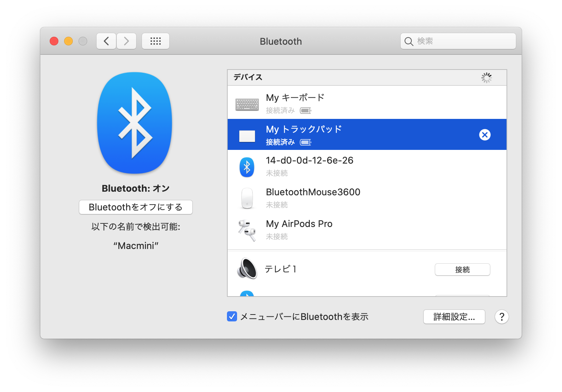562x392 pixels.
Task: Click the mouse icon beside BluetoothMouse3600
Action: click(x=247, y=198)
